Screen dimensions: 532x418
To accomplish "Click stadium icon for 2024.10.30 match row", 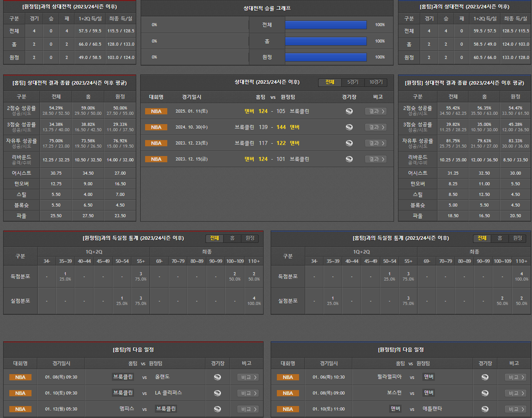I will (x=349, y=127).
